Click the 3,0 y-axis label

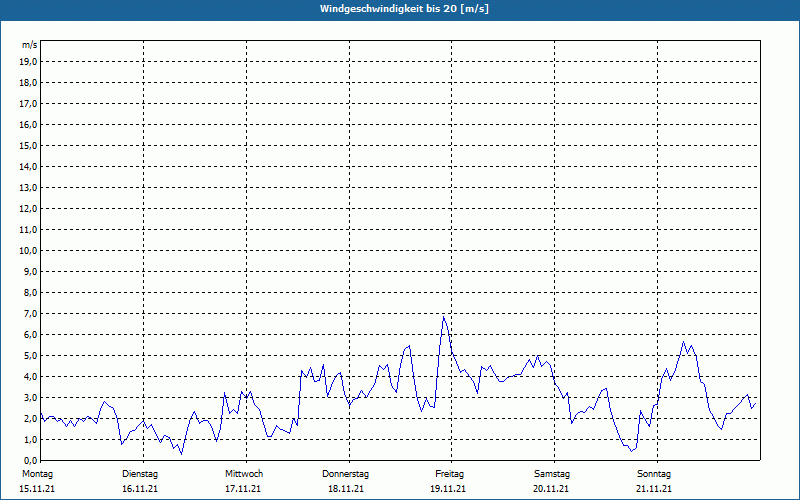coord(31,397)
